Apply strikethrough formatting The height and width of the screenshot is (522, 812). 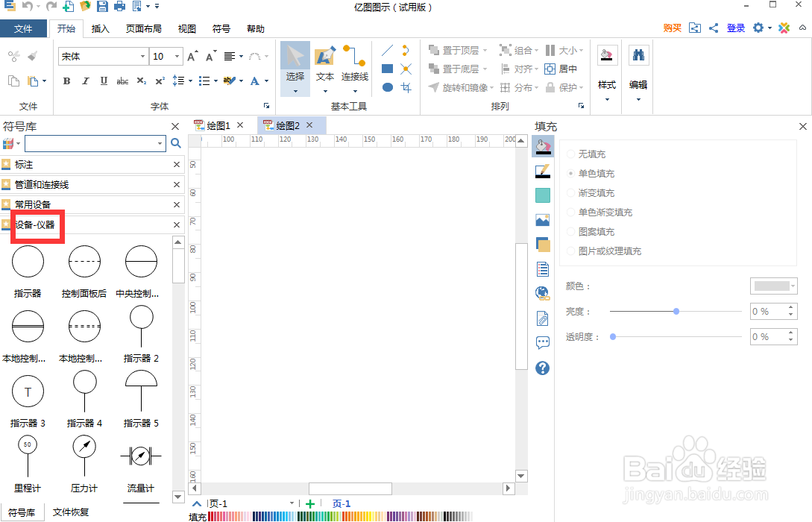pyautogui.click(x=122, y=81)
